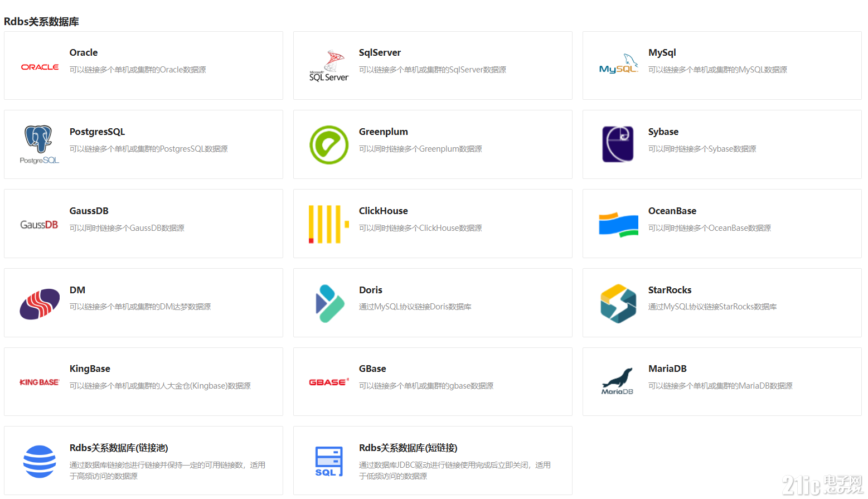Choose the GaussDB title text
The width and height of the screenshot is (868, 499).
[89, 211]
